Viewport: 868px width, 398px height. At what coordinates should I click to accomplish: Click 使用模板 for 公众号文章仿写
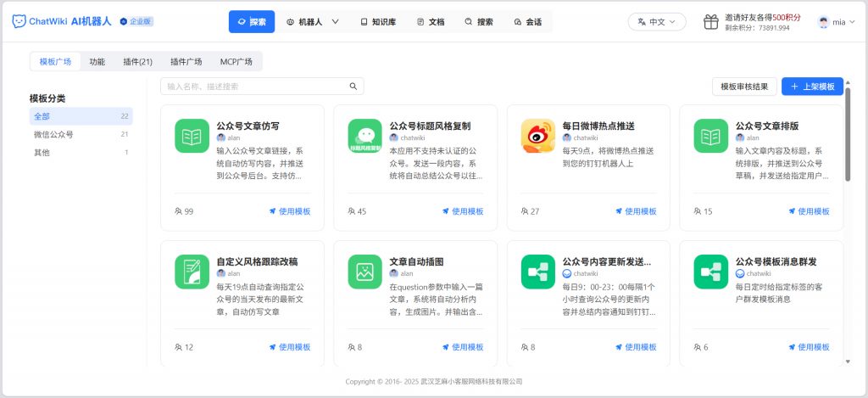(x=290, y=211)
